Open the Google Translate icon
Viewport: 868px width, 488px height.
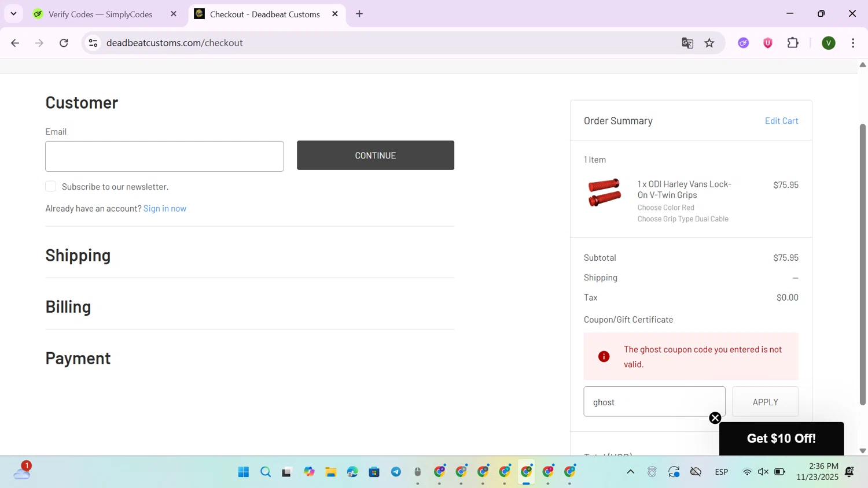click(687, 43)
